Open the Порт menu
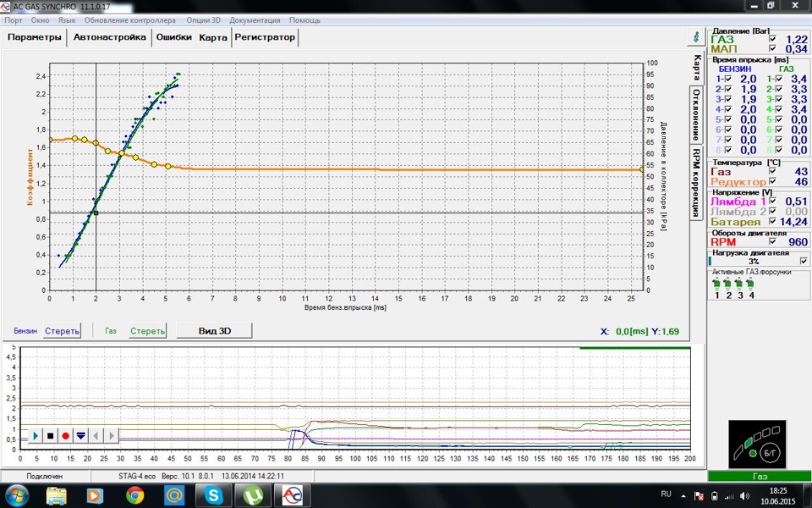Image resolution: width=812 pixels, height=508 pixels. point(14,20)
